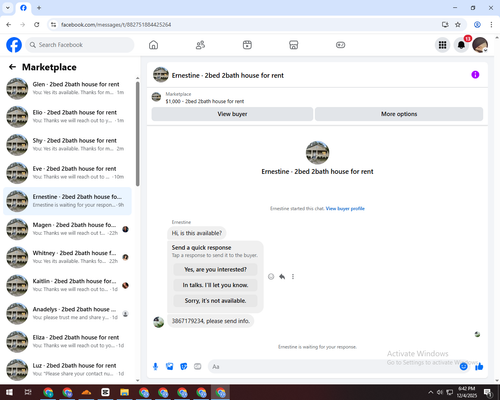500x400 pixels.
Task: Open Whitney's conversation
Action: pyautogui.click(x=68, y=257)
